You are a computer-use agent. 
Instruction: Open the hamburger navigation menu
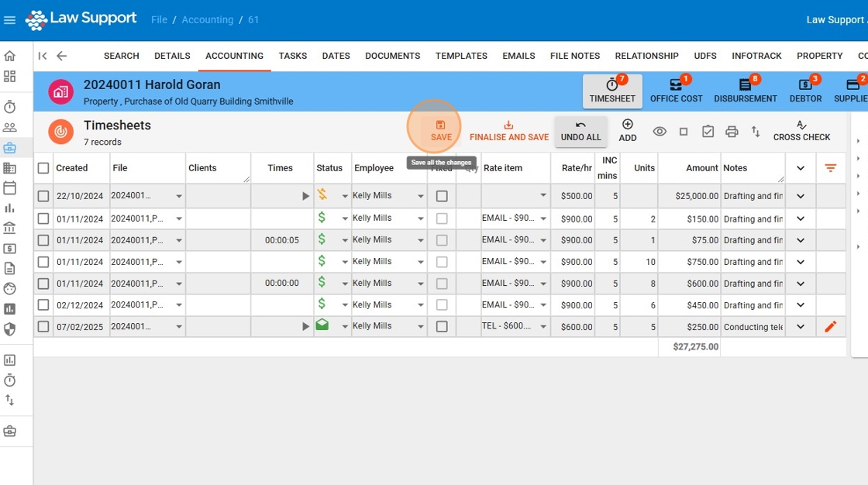(x=9, y=20)
